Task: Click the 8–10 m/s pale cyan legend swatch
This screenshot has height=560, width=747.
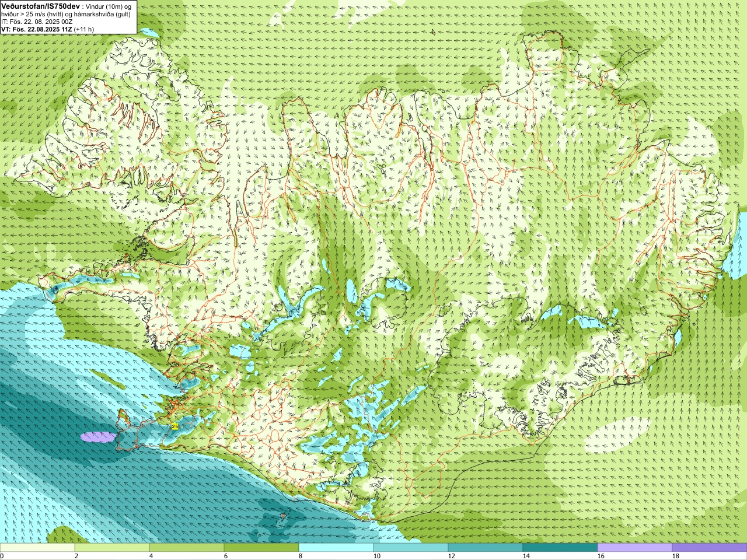Action: 336,548
